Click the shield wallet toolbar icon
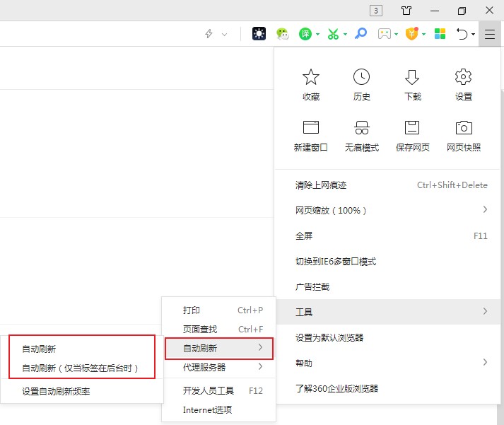 411,33
